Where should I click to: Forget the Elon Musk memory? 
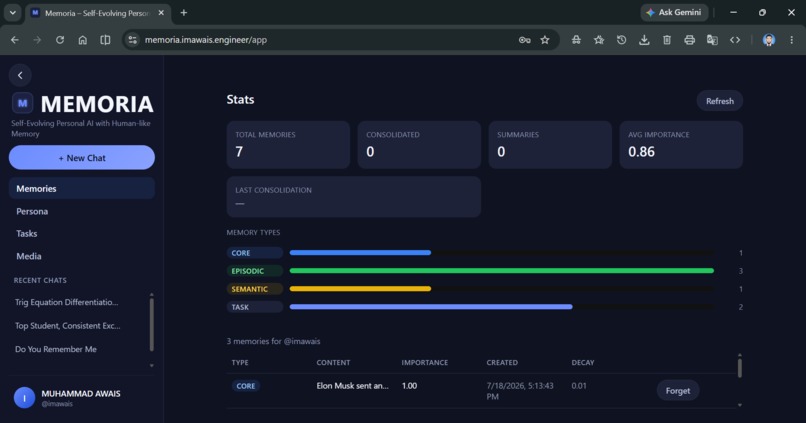point(677,391)
